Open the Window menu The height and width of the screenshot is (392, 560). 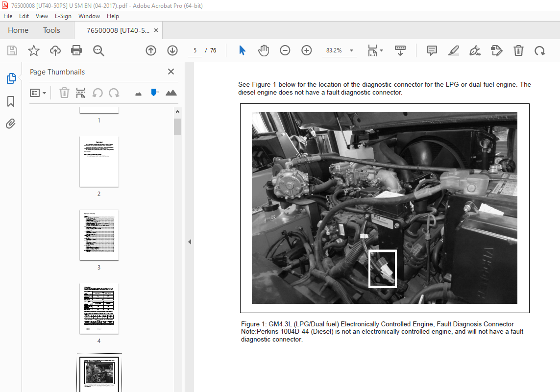tap(89, 16)
